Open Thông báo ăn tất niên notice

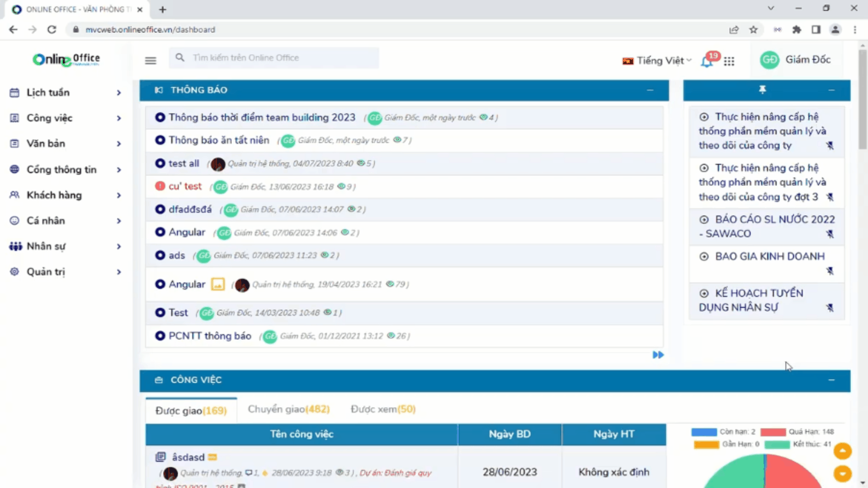coord(219,140)
